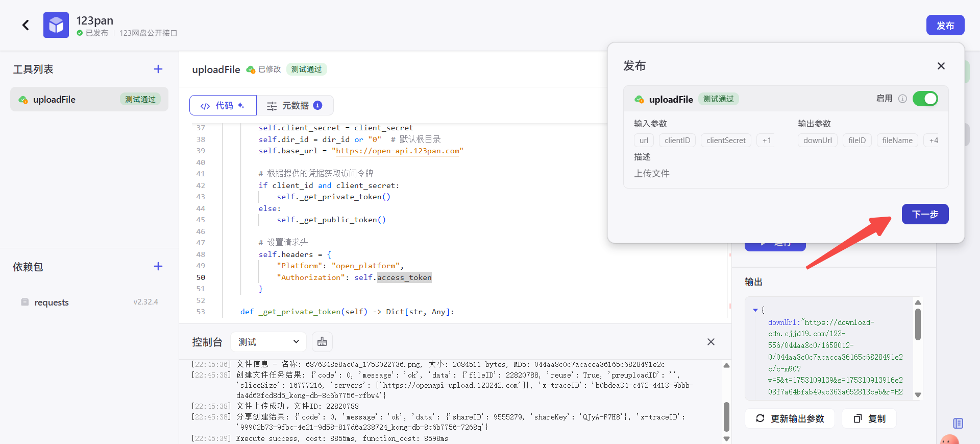Click the output panel scroll down arrow
Viewport: 980px width, 444px height.
[x=918, y=394]
